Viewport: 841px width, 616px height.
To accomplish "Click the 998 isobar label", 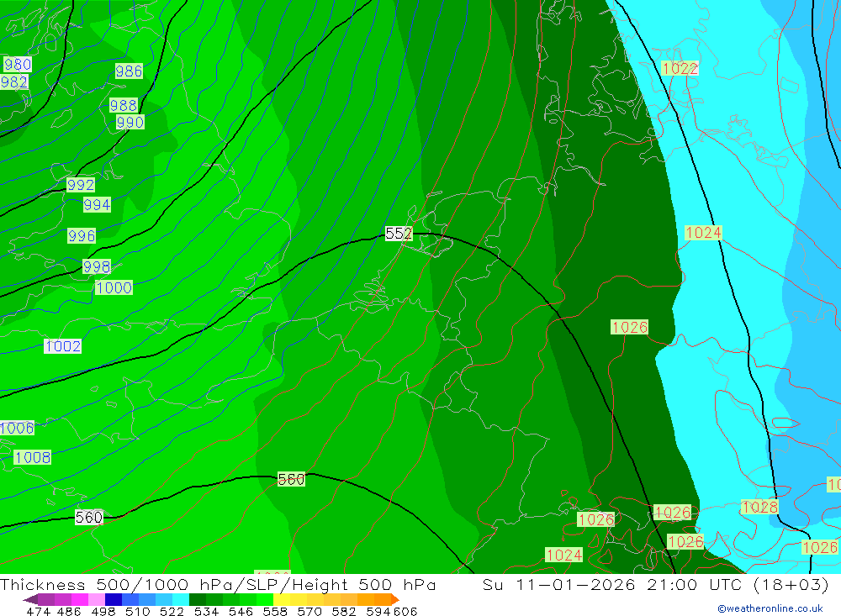I will 97,267.
